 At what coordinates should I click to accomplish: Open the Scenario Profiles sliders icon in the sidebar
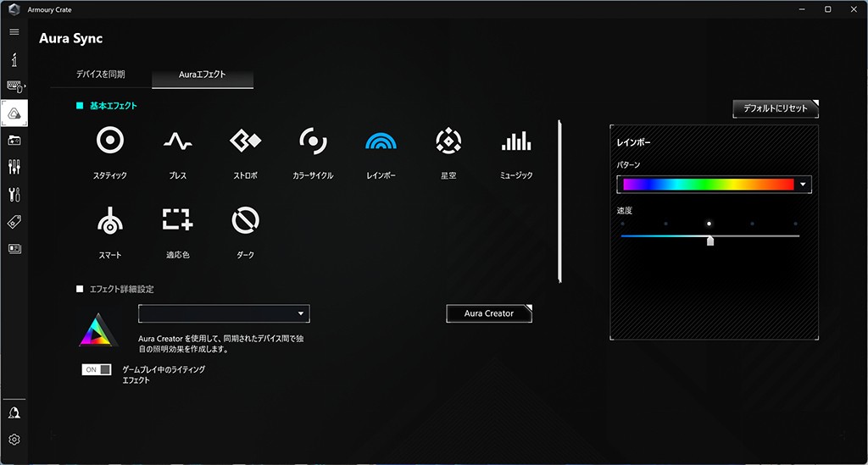point(14,167)
